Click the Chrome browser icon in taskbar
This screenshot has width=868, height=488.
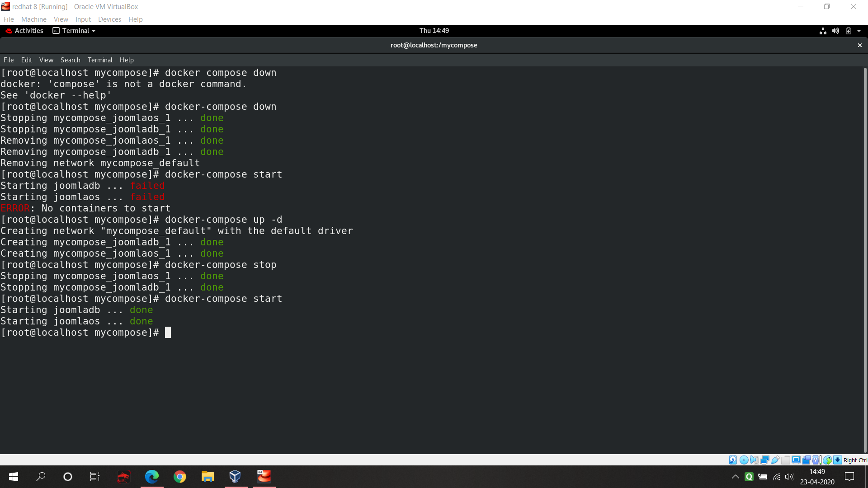(179, 477)
